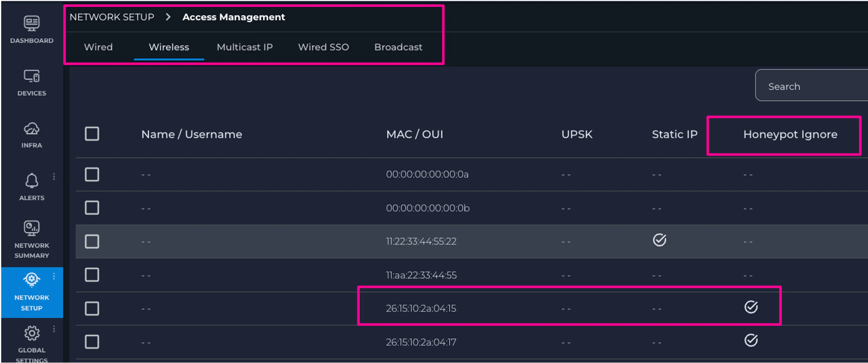
Task: Select MAC address 11:22:33:44:55:22
Action: [x=421, y=242]
